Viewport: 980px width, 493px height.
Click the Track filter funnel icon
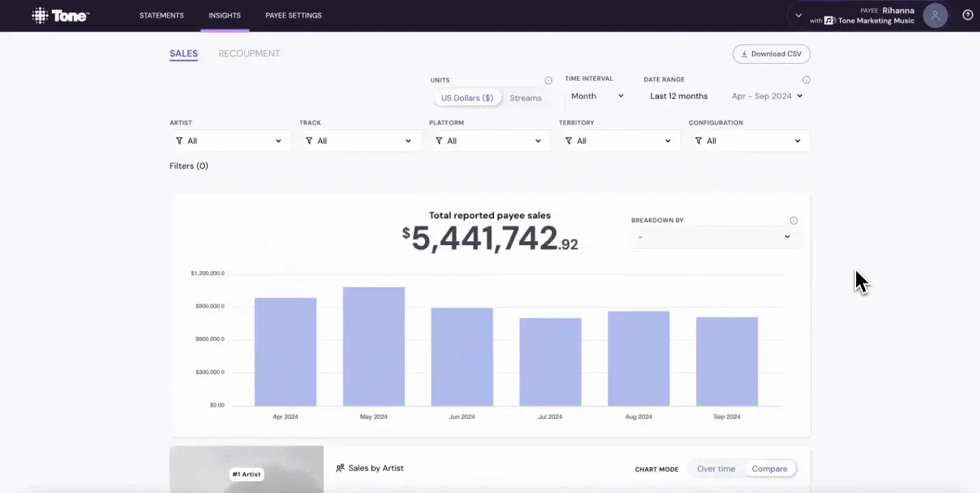click(x=309, y=140)
